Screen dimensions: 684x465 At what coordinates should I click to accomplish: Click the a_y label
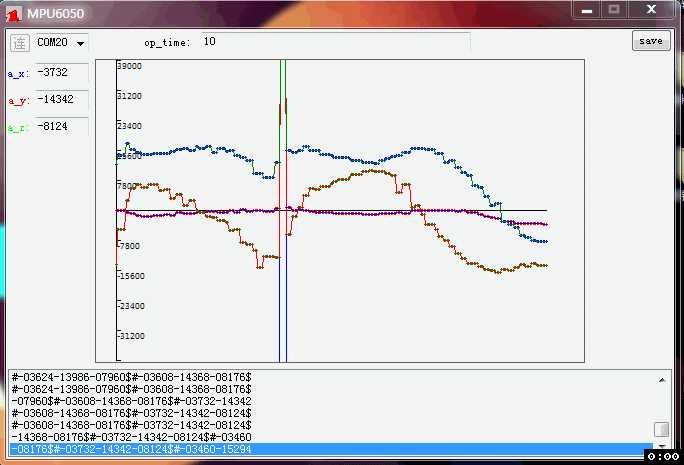(18, 101)
